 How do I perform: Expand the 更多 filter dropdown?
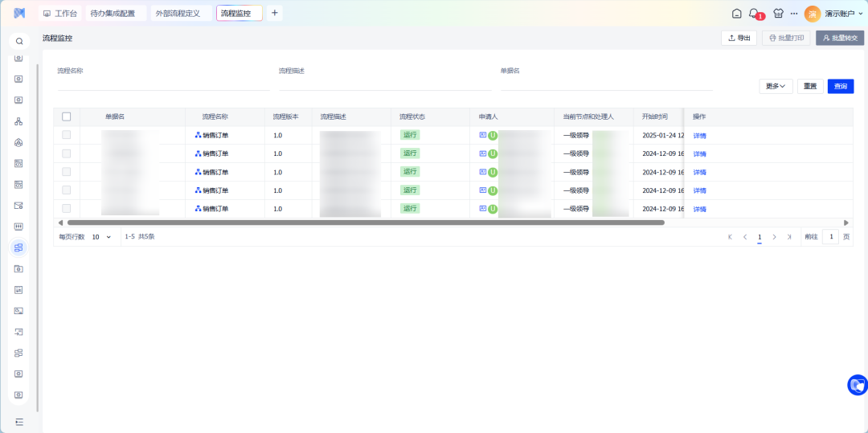click(776, 86)
